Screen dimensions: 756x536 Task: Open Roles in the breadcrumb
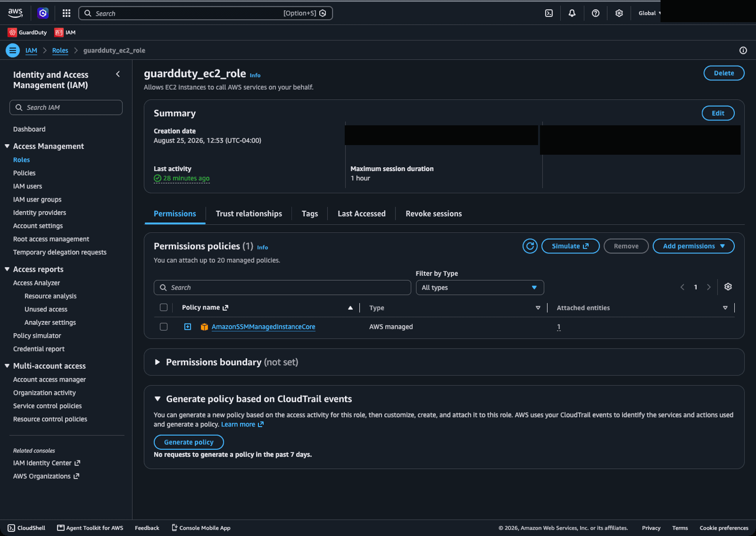60,50
